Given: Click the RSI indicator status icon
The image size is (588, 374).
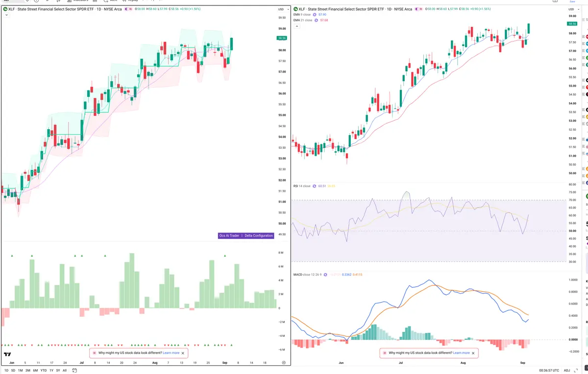Looking at the screenshot, I should point(315,186).
